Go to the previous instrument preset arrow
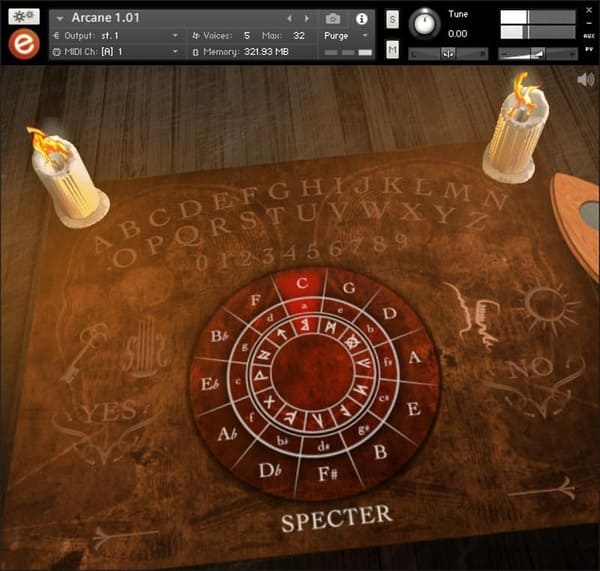This screenshot has width=600, height=571. pos(290,18)
